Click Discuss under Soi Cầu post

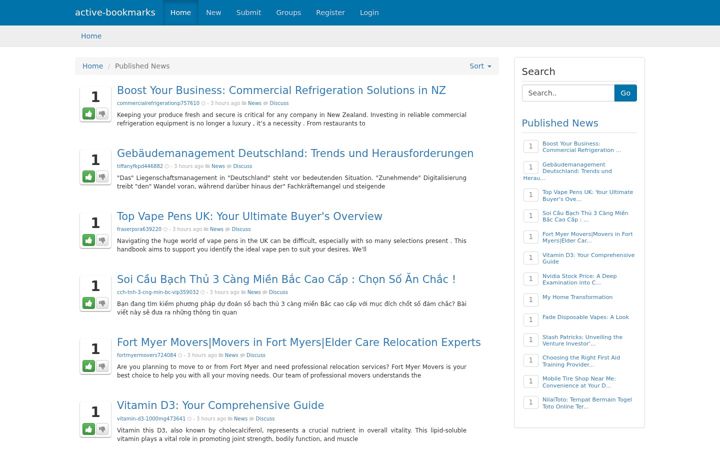coord(278,292)
